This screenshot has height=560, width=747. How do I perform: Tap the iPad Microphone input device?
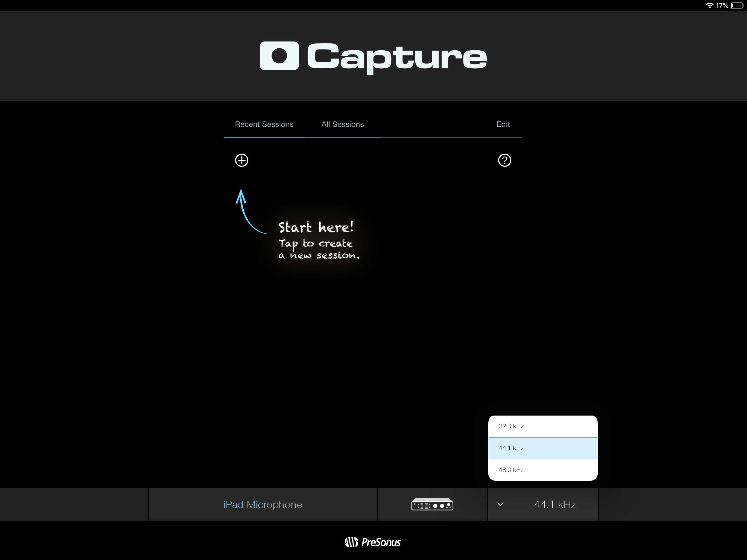(x=263, y=504)
